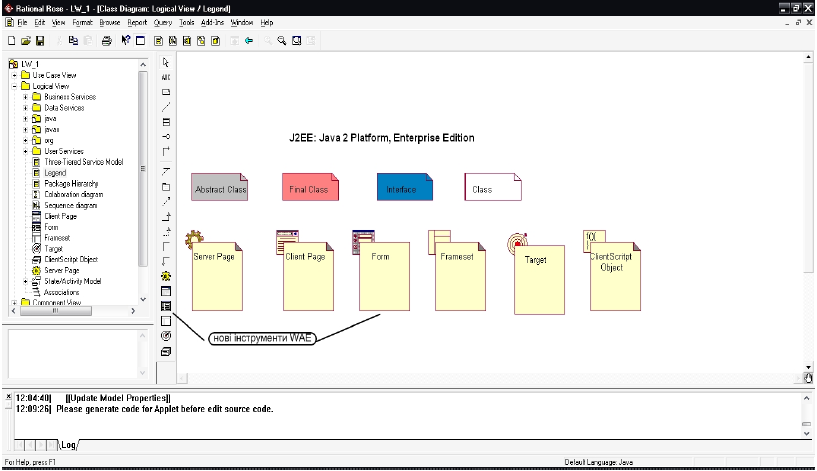
Task: Select Associations in the browser tree
Action: click(61, 292)
